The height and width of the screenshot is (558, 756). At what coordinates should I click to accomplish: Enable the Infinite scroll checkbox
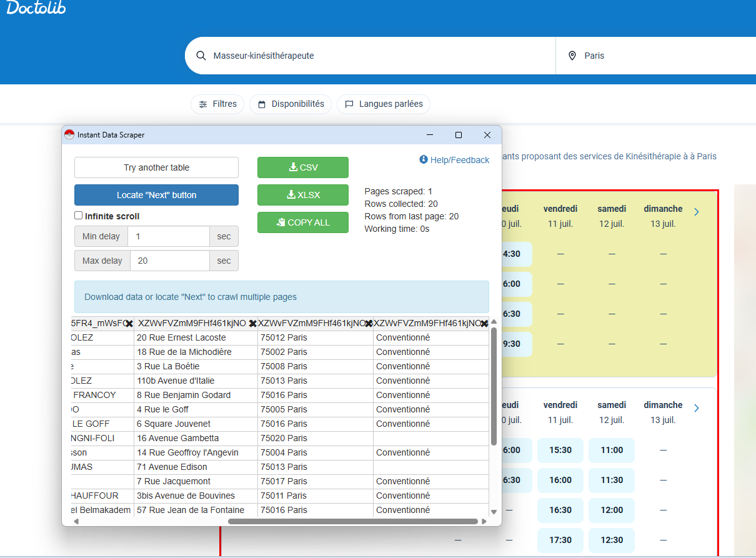click(x=78, y=215)
